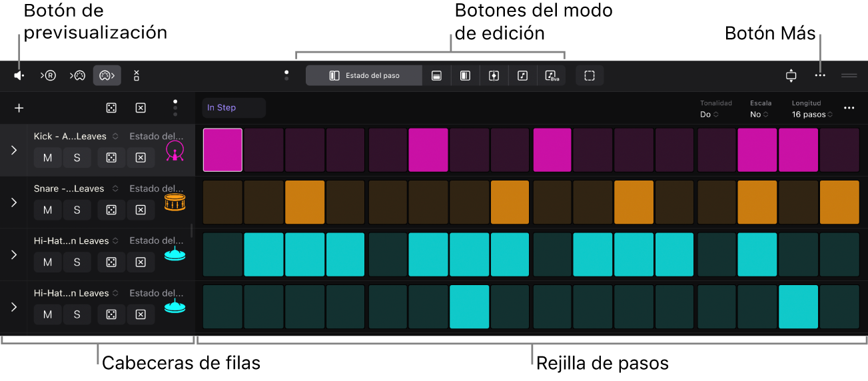Click the add row plus button
The height and width of the screenshot is (381, 868).
pos(19,108)
